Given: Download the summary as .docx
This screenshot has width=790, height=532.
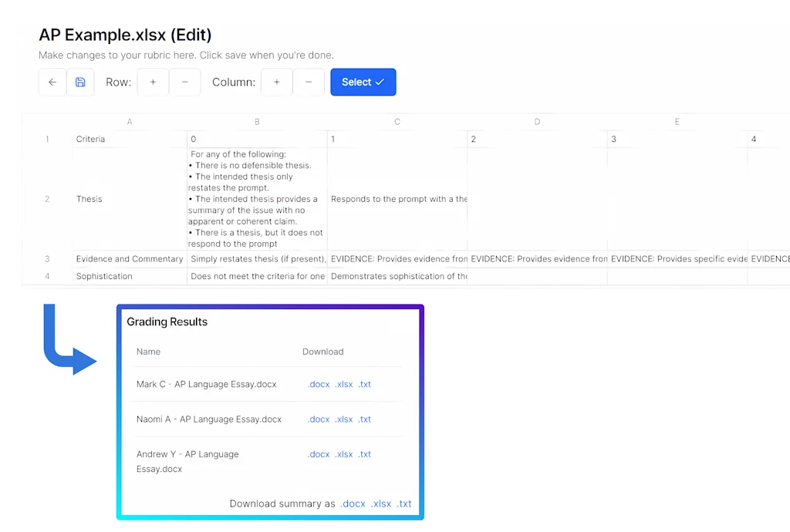Looking at the screenshot, I should 353,503.
